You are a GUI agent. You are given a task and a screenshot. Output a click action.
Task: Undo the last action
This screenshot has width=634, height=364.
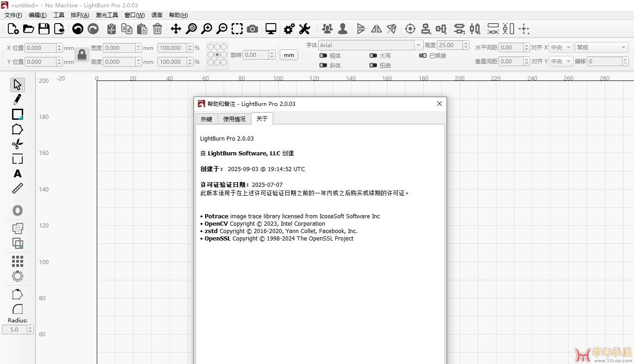click(x=78, y=29)
